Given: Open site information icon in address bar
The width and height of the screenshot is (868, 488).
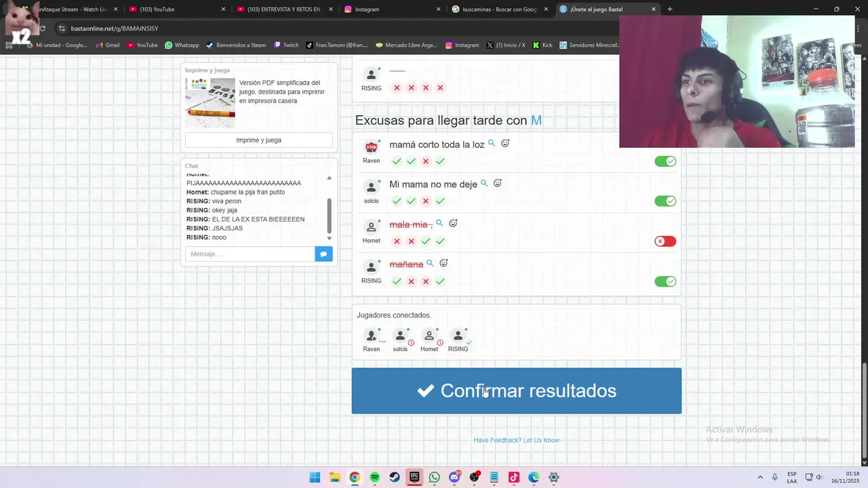Looking at the screenshot, I should 62,28.
